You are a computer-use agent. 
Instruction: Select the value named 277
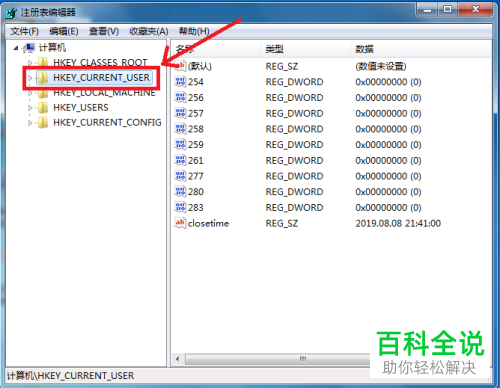[x=196, y=176]
